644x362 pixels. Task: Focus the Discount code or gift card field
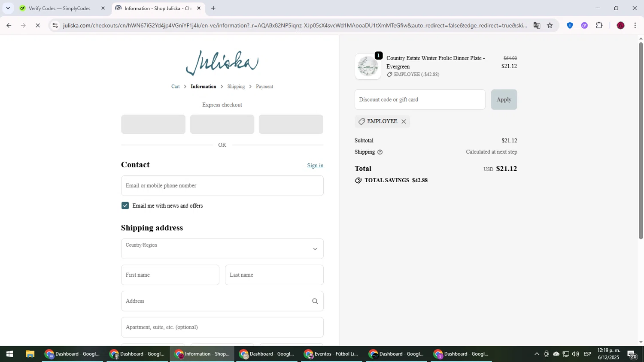(420, 100)
